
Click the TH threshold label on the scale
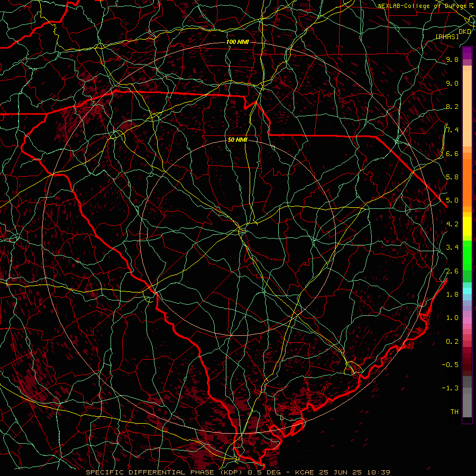454,412
